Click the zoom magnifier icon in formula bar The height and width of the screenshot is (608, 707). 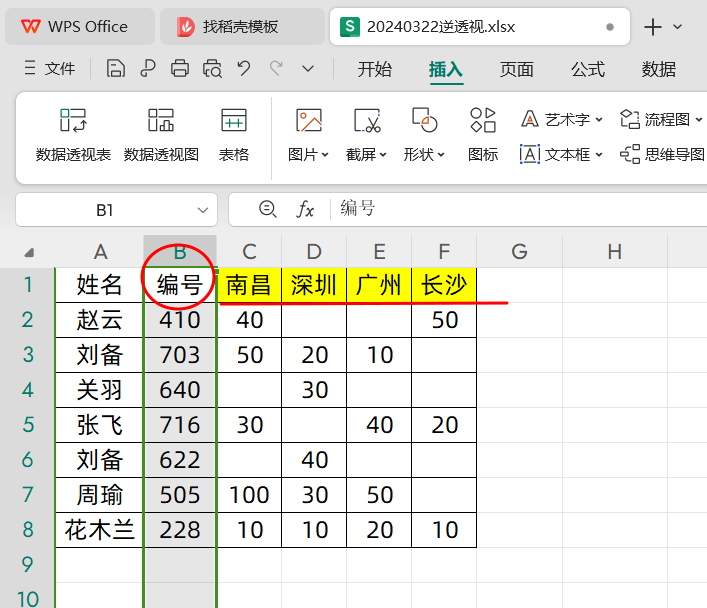click(267, 209)
